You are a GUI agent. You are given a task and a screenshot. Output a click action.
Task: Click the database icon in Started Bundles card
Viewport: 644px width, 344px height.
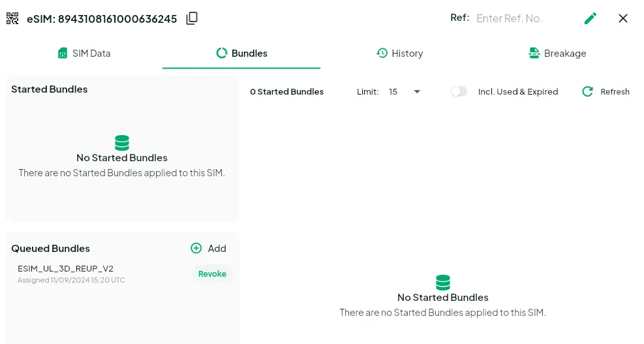[122, 142]
